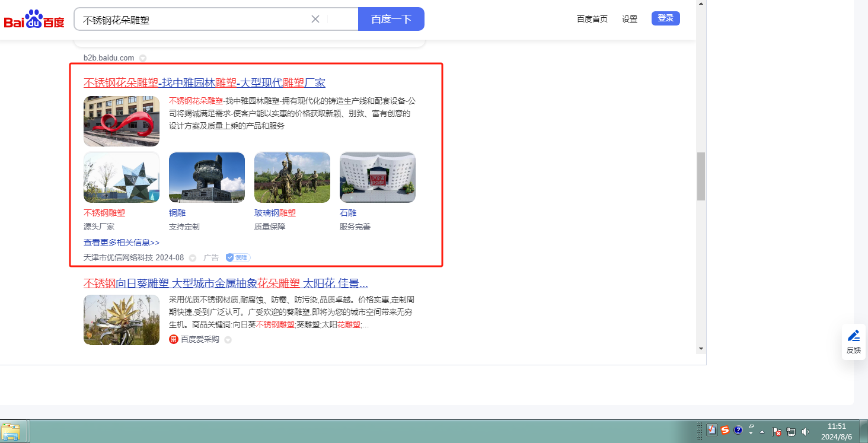Click the red ribbon sculpture thumbnail

click(x=122, y=121)
